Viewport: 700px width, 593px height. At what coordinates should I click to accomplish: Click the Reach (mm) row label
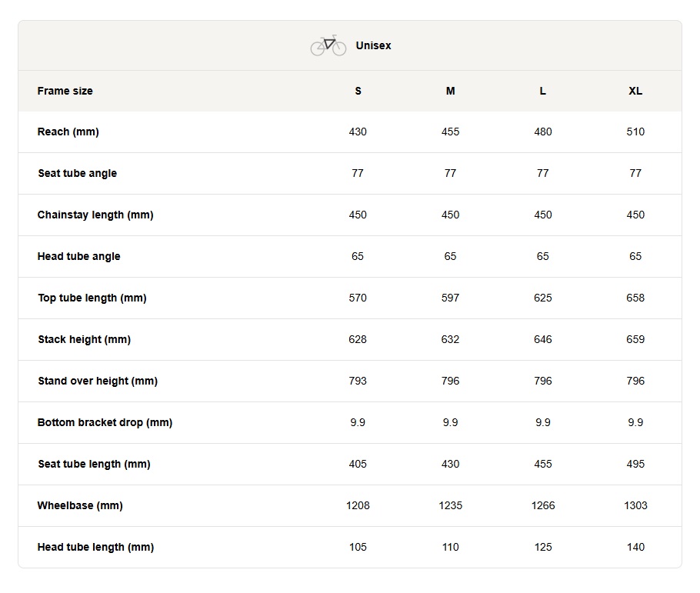(68, 132)
